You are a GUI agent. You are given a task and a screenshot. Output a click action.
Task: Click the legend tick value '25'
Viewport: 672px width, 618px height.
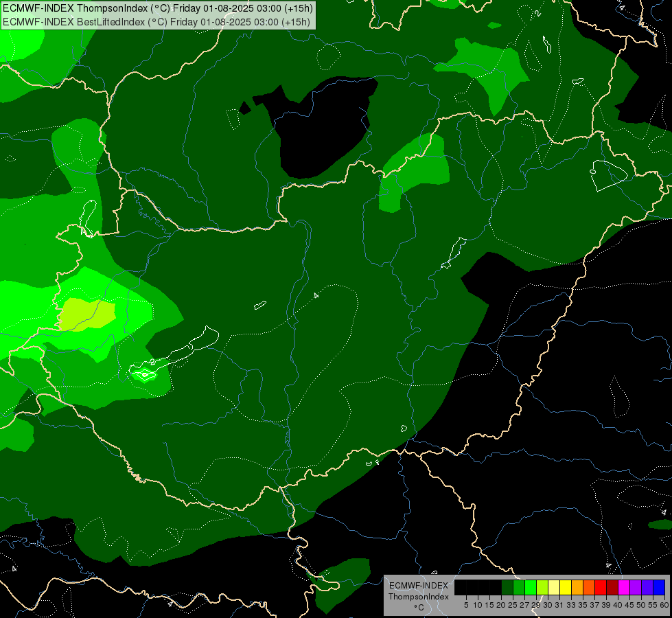pos(513,605)
